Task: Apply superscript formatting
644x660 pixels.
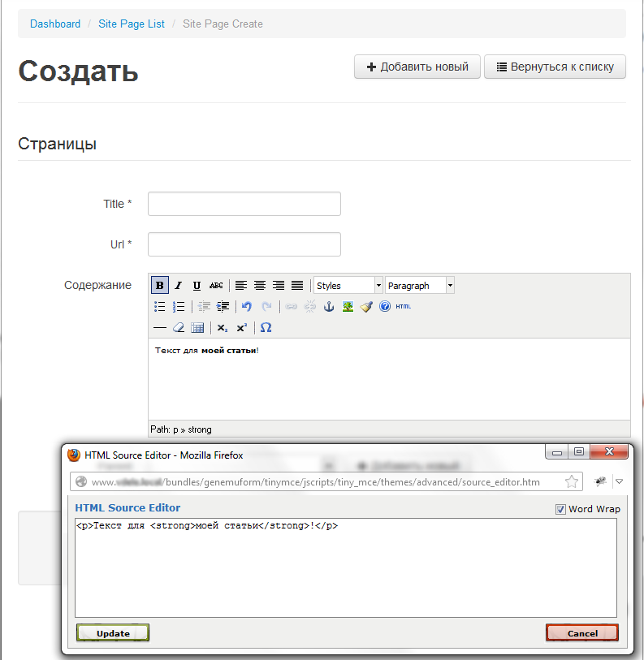Action: click(241, 327)
